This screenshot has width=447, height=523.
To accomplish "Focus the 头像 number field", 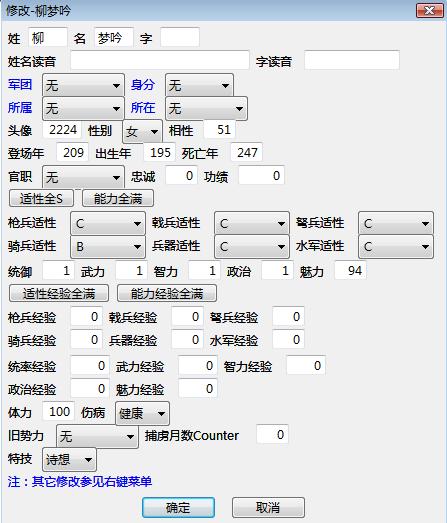I will (x=62, y=129).
